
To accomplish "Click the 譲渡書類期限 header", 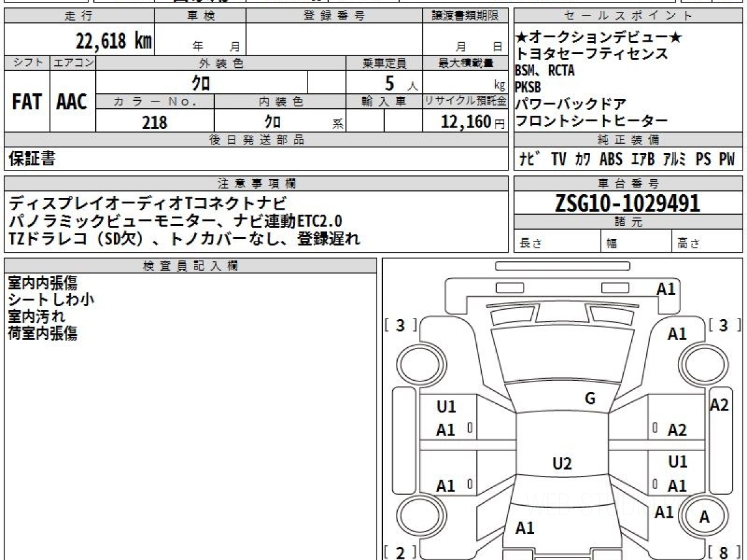I will (x=465, y=16).
